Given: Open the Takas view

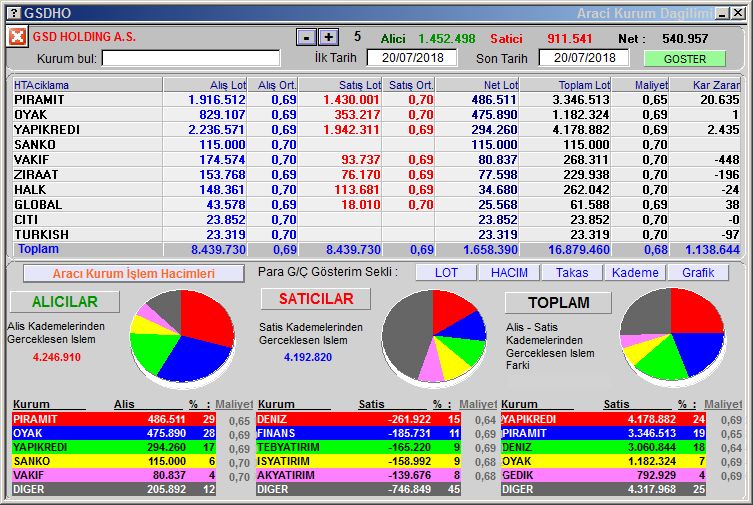Looking at the screenshot, I should point(572,273).
